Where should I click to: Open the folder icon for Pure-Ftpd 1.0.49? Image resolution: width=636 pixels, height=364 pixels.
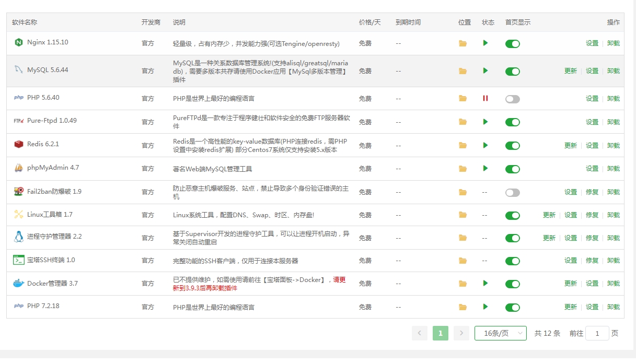462,122
